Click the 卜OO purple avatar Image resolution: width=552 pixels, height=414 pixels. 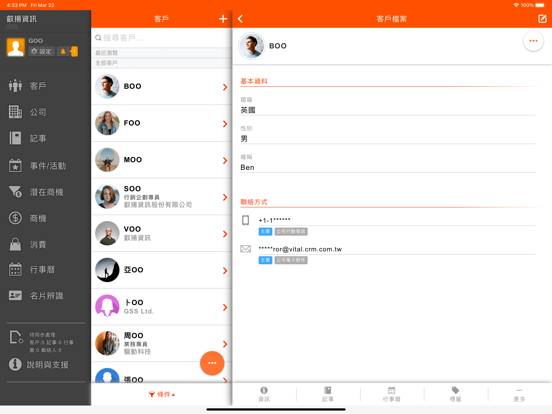107,307
